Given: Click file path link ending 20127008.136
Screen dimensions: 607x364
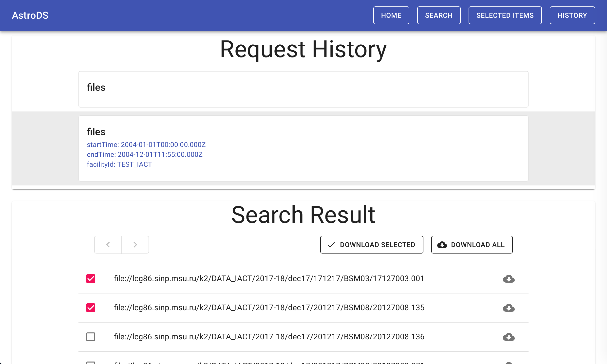Looking at the screenshot, I should click(x=269, y=337).
